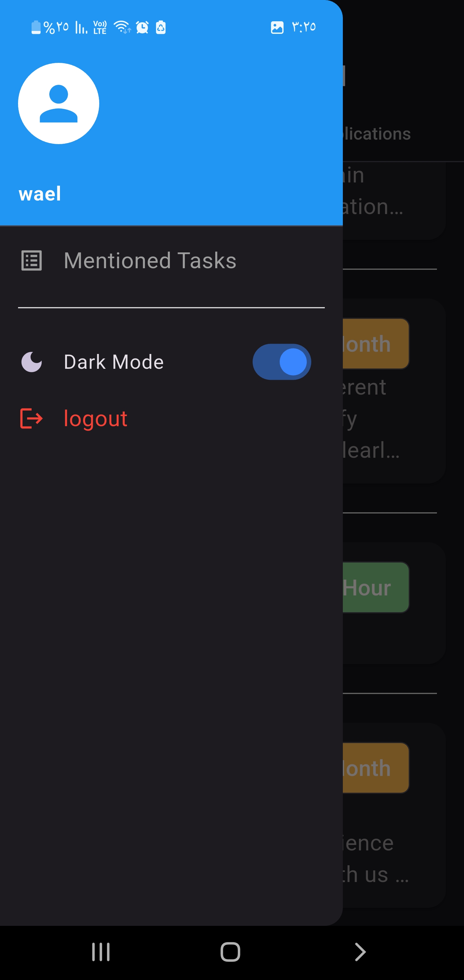Tap the dimmed first orange Month badge
Image resolution: width=464 pixels, height=980 pixels.
pyautogui.click(x=376, y=344)
